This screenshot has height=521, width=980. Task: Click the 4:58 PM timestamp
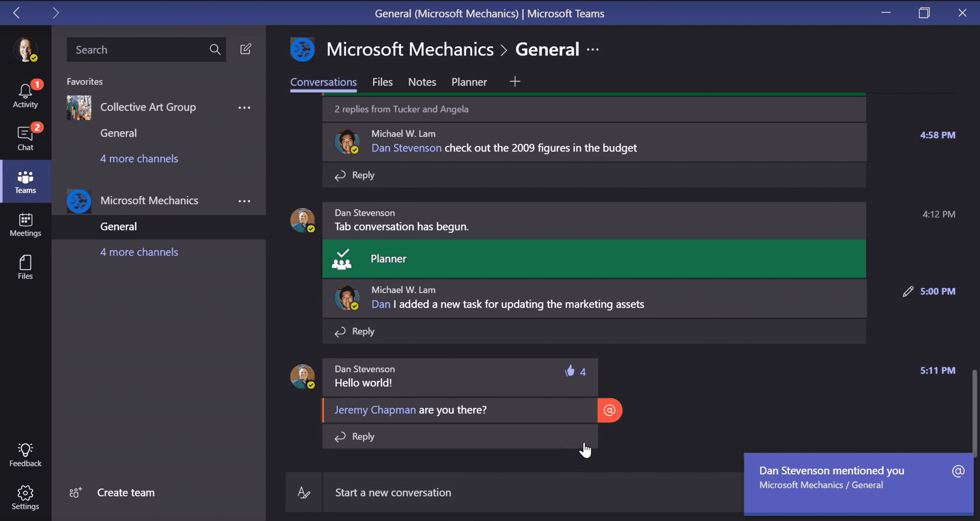click(937, 135)
